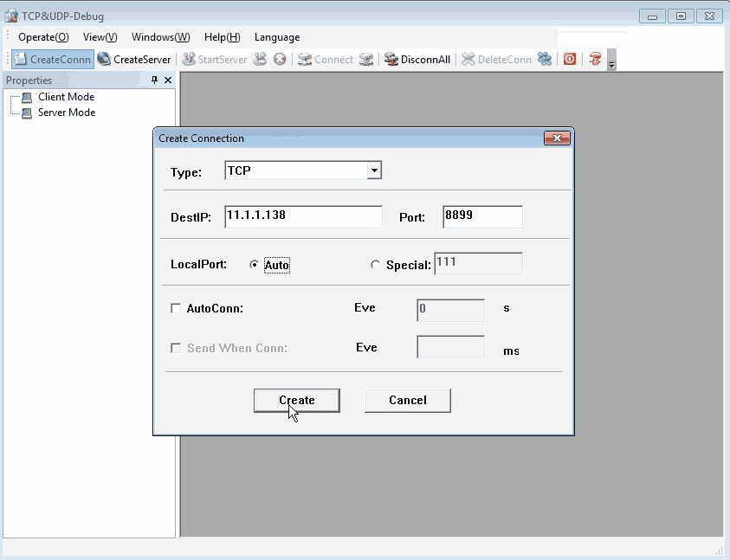Click the Connect toolbar button
This screenshot has width=730, height=560.
326,60
